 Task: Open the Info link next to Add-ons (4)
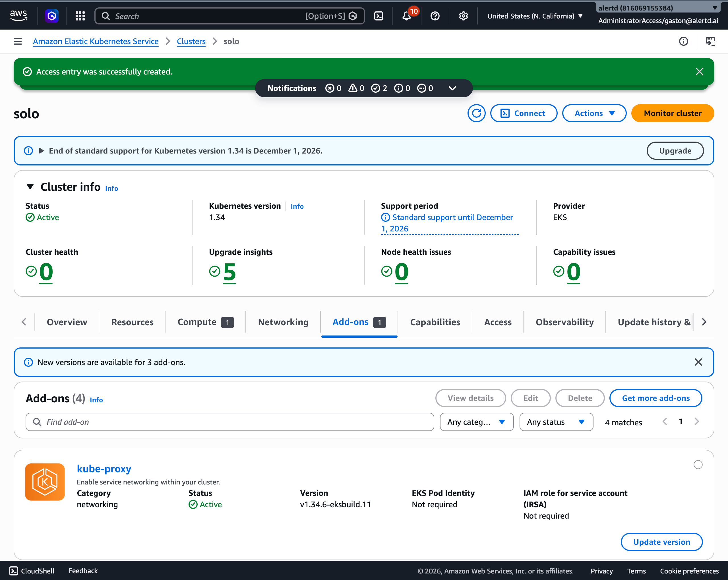coord(96,400)
